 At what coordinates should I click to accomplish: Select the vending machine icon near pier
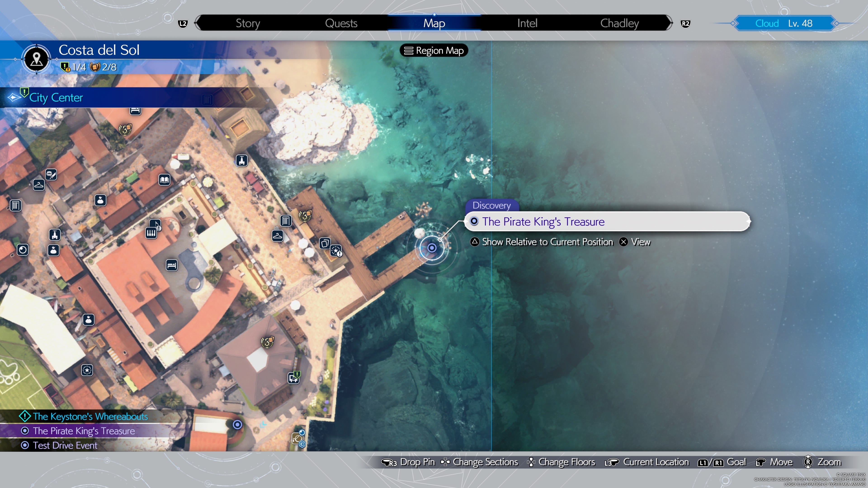click(x=286, y=221)
